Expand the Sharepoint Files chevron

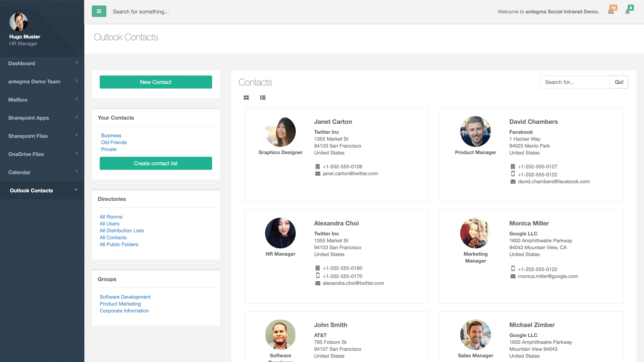[76, 135]
